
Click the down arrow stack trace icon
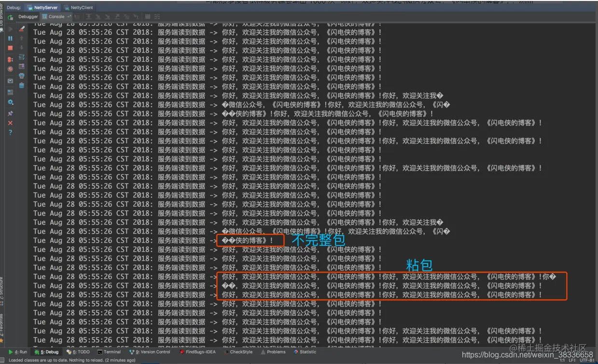22,47
